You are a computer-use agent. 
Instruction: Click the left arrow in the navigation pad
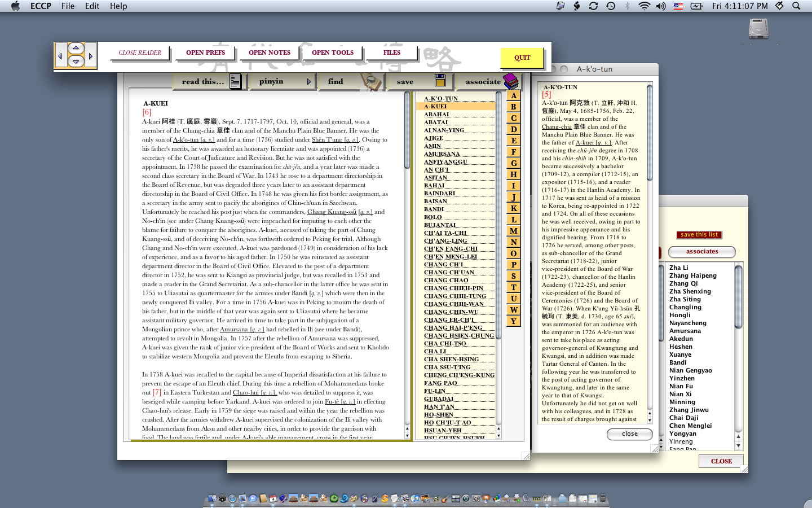(60, 56)
